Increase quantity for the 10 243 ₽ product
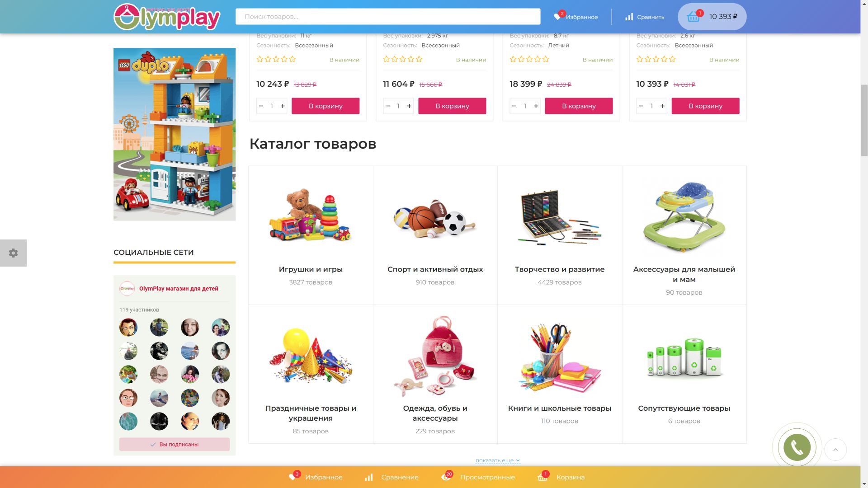The height and width of the screenshot is (488, 868). click(x=283, y=106)
